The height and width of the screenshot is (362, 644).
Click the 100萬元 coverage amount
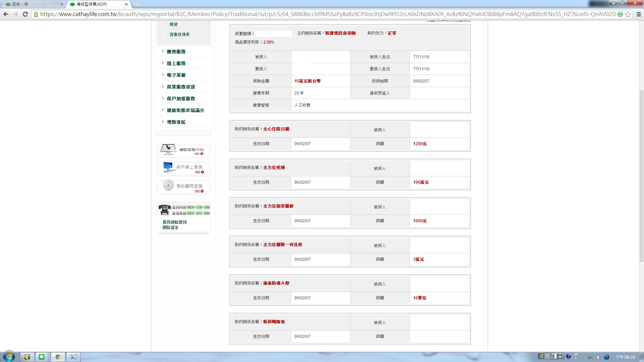(x=421, y=182)
